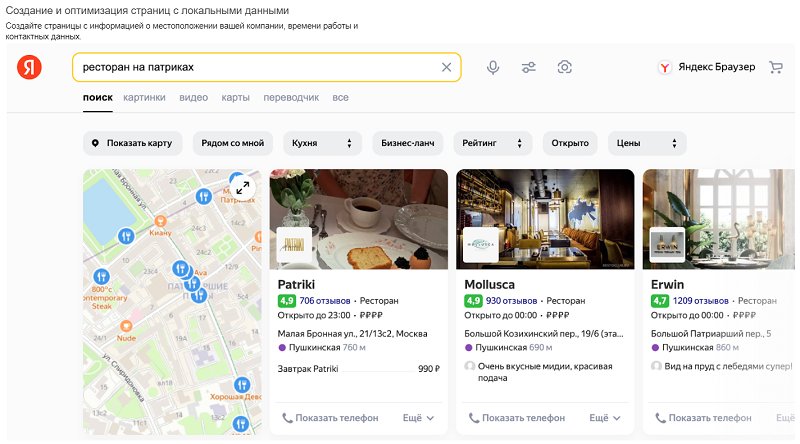800x444 pixels.
Task: Select the Кинану cafe marker on the map
Action: pyautogui.click(x=160, y=221)
